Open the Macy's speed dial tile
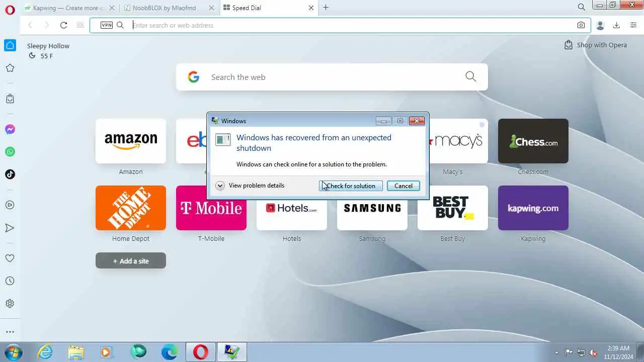This screenshot has width=644, height=362. pyautogui.click(x=459, y=141)
